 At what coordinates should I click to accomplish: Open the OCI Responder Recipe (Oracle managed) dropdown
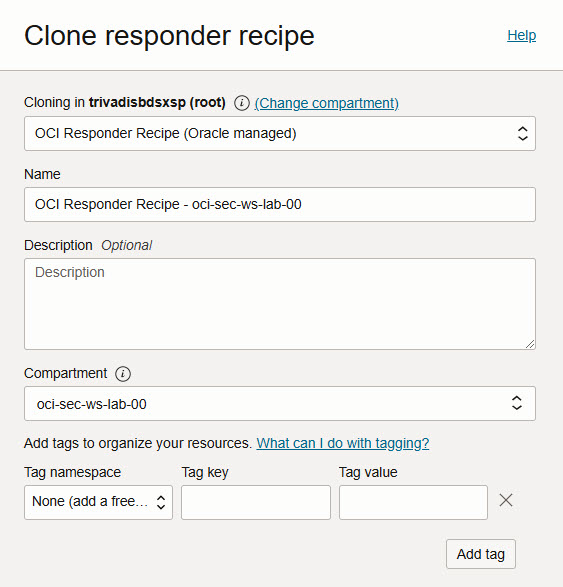click(280, 134)
